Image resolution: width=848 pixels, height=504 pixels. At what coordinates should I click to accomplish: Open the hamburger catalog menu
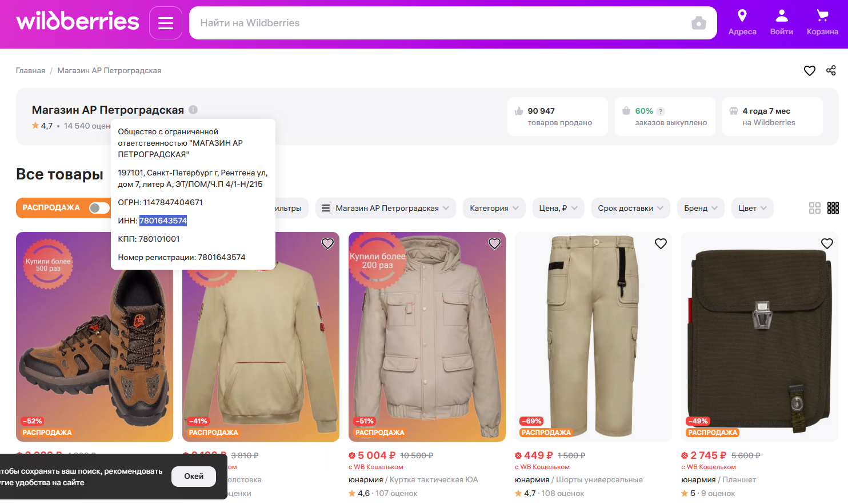coord(166,23)
